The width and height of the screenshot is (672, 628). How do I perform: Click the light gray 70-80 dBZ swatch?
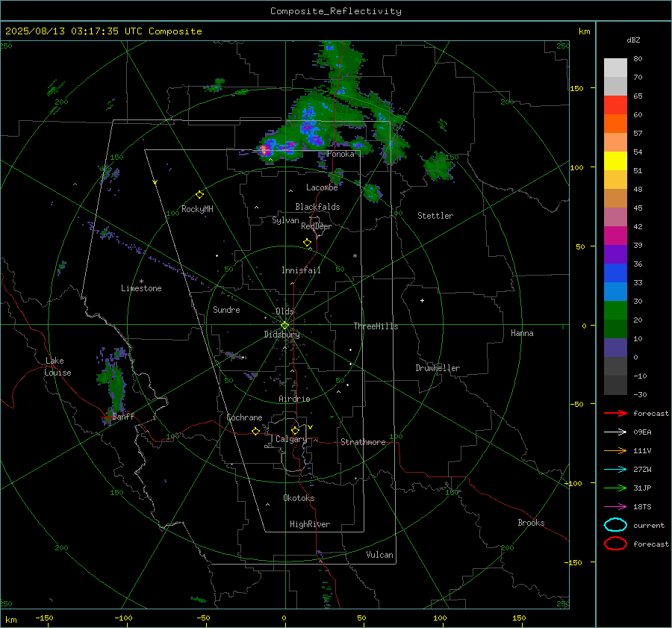(x=615, y=68)
